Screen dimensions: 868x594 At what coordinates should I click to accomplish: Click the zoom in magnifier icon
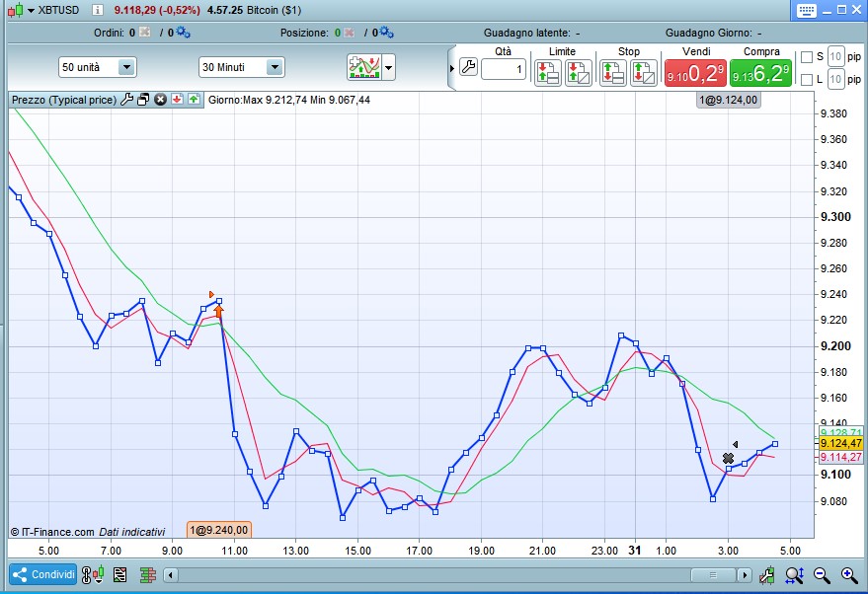pos(849,575)
